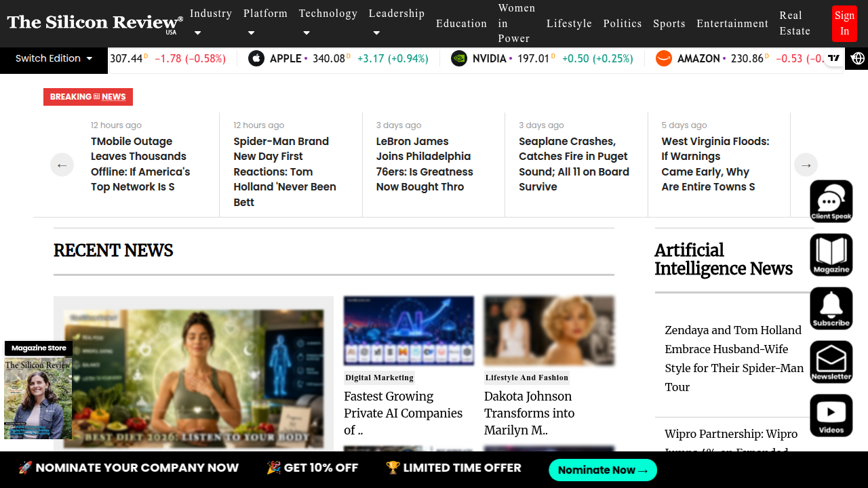The width and height of the screenshot is (868, 488).
Task: Expand the Technology menu
Action: (x=328, y=23)
